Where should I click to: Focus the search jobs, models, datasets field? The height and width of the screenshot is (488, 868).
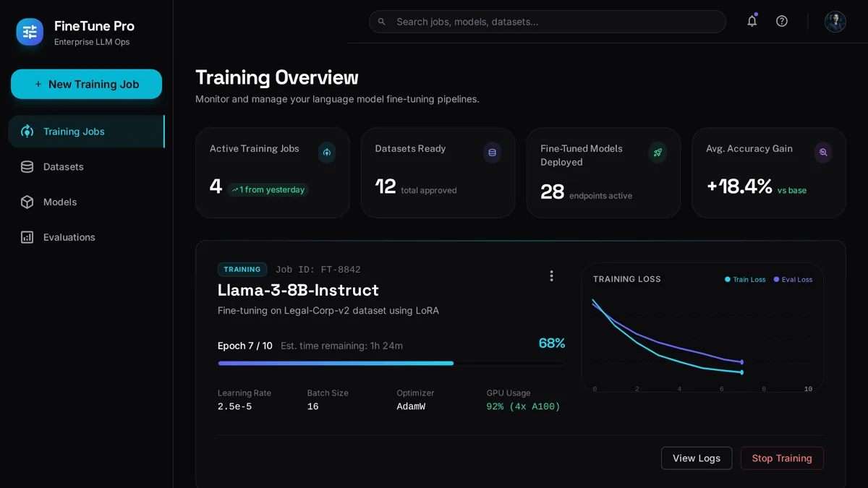548,22
